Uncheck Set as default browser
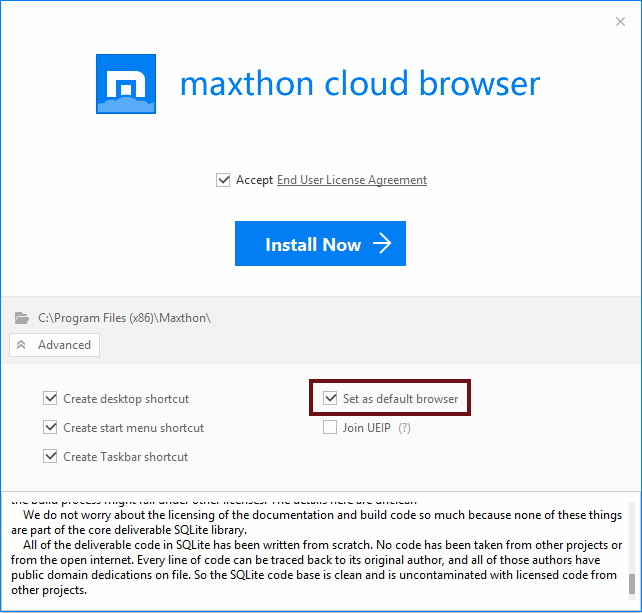The image size is (642, 613). point(330,398)
